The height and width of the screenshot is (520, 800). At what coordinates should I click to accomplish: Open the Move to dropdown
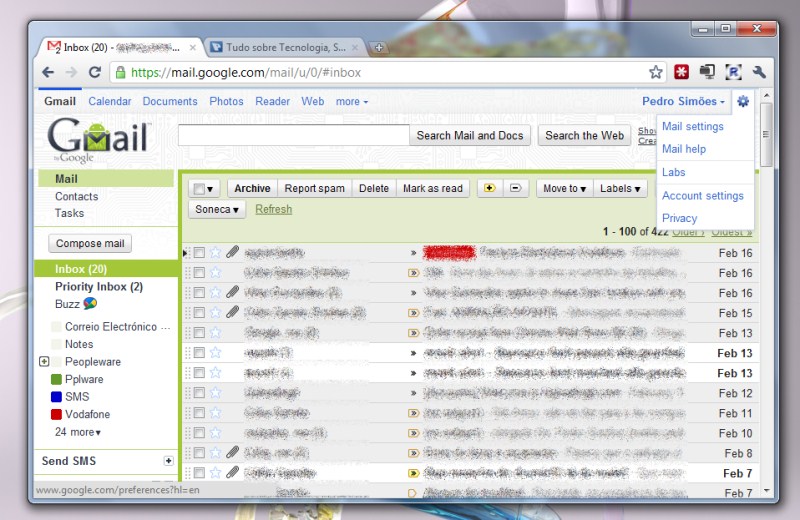coord(565,188)
